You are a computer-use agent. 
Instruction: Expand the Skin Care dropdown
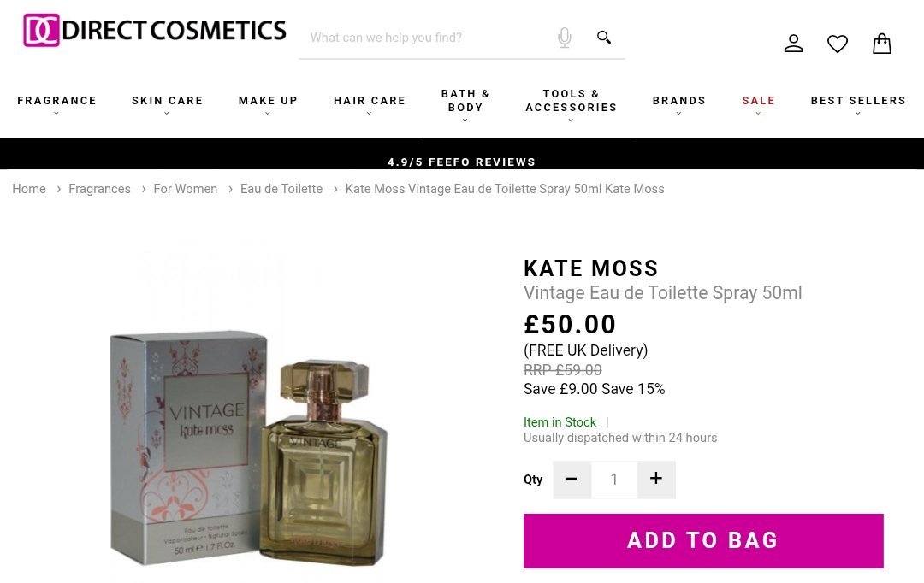tap(167, 101)
